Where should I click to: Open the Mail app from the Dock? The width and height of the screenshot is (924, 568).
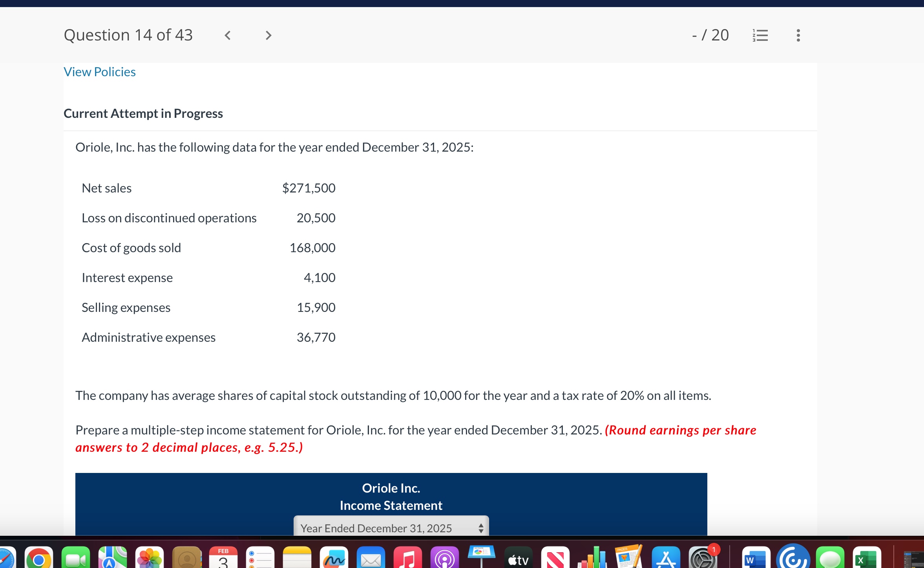[371, 558]
